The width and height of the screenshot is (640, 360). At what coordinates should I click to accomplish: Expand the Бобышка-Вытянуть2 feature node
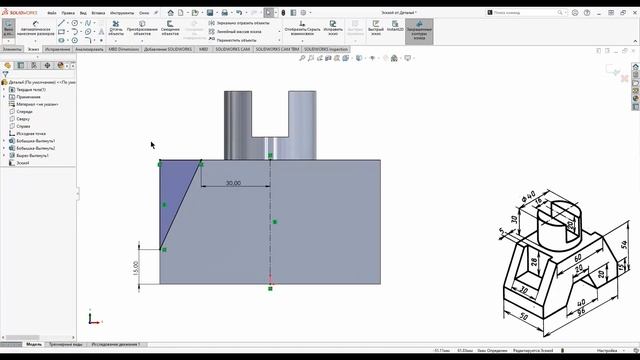click(4, 148)
